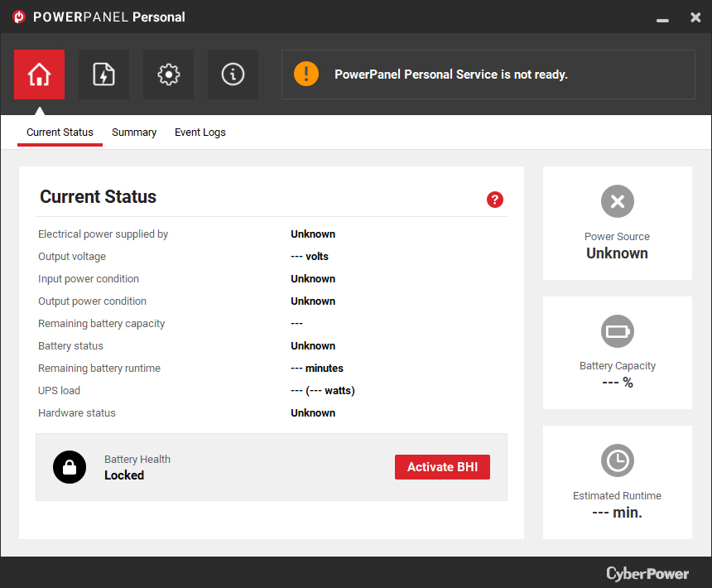Click the 'UPS load' label
The image size is (712, 588).
[59, 391]
